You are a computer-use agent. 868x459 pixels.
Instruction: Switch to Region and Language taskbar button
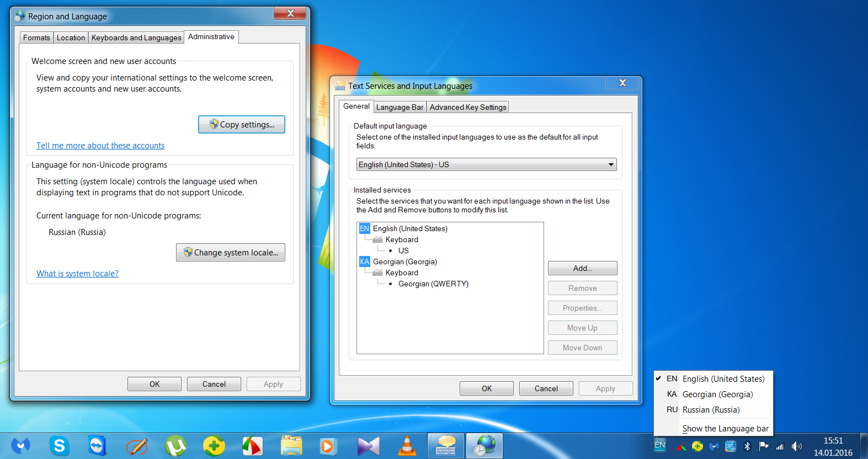[x=484, y=446]
